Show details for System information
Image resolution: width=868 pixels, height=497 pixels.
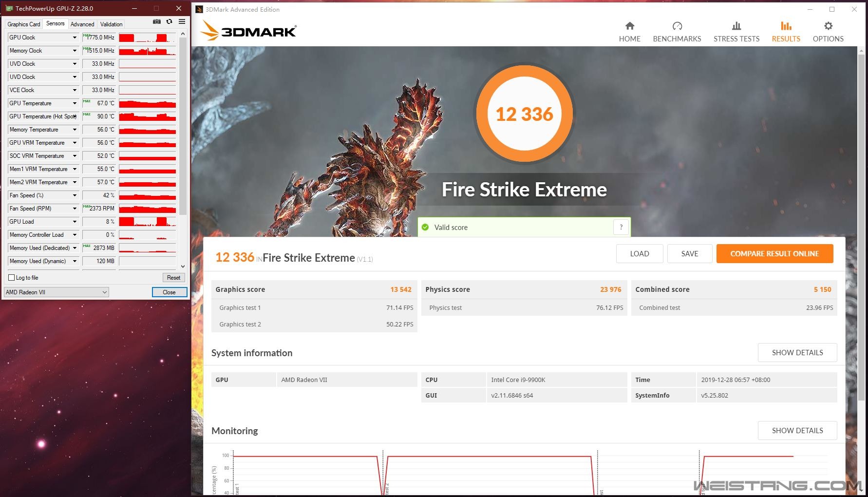point(797,353)
